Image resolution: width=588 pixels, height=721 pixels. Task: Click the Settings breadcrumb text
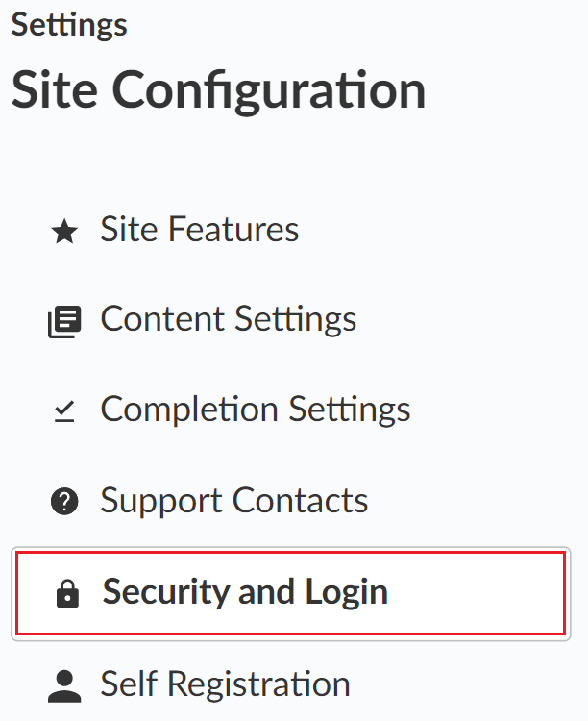pos(69,25)
